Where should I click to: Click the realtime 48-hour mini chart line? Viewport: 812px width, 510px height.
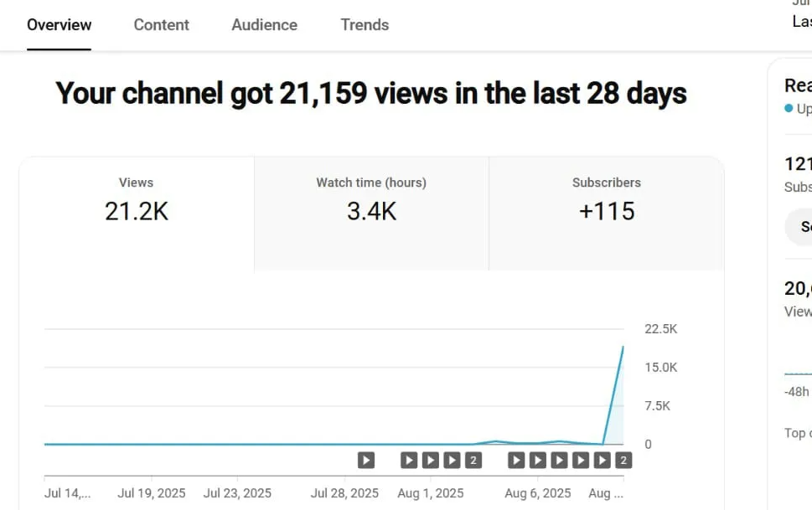click(799, 373)
